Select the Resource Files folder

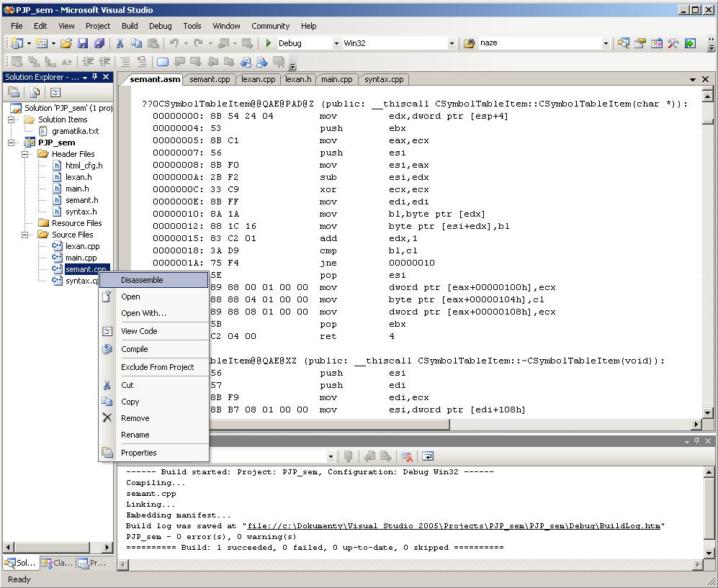(76, 223)
